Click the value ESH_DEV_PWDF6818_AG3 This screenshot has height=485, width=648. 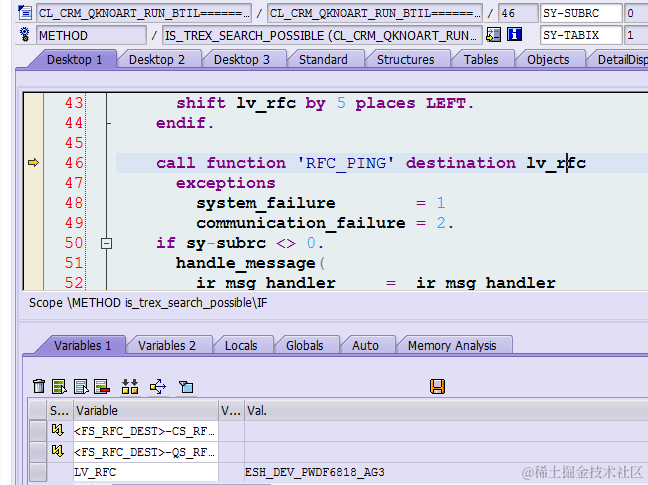(314, 472)
